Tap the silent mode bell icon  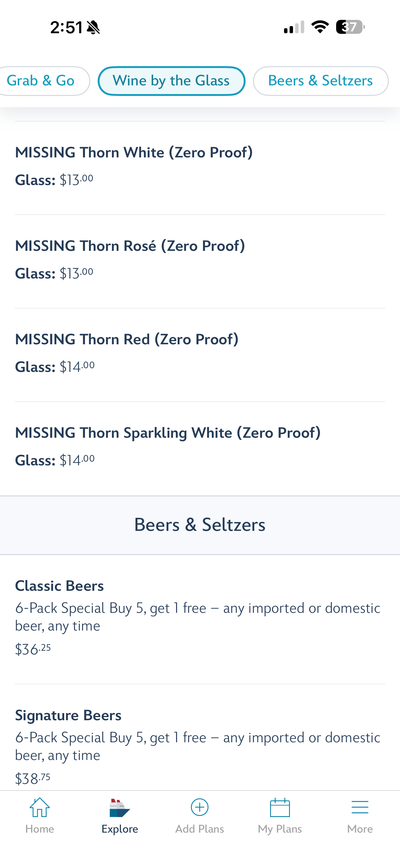click(x=93, y=27)
